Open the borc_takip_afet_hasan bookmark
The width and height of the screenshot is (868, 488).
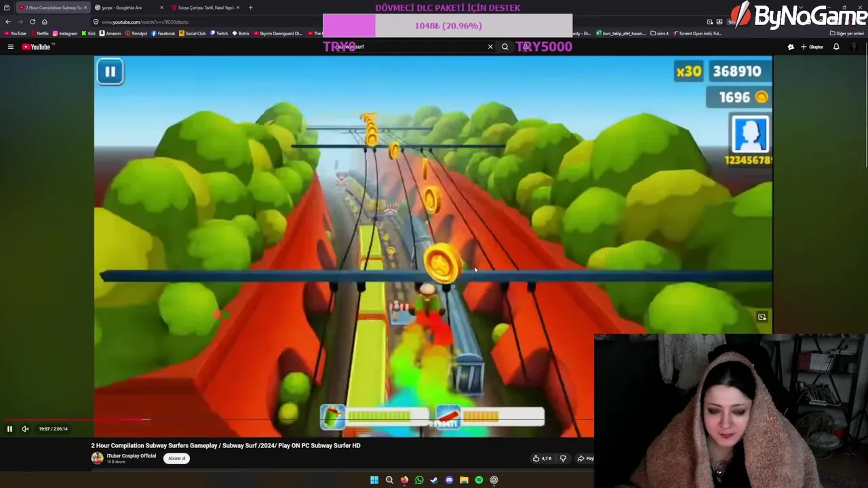pyautogui.click(x=620, y=33)
